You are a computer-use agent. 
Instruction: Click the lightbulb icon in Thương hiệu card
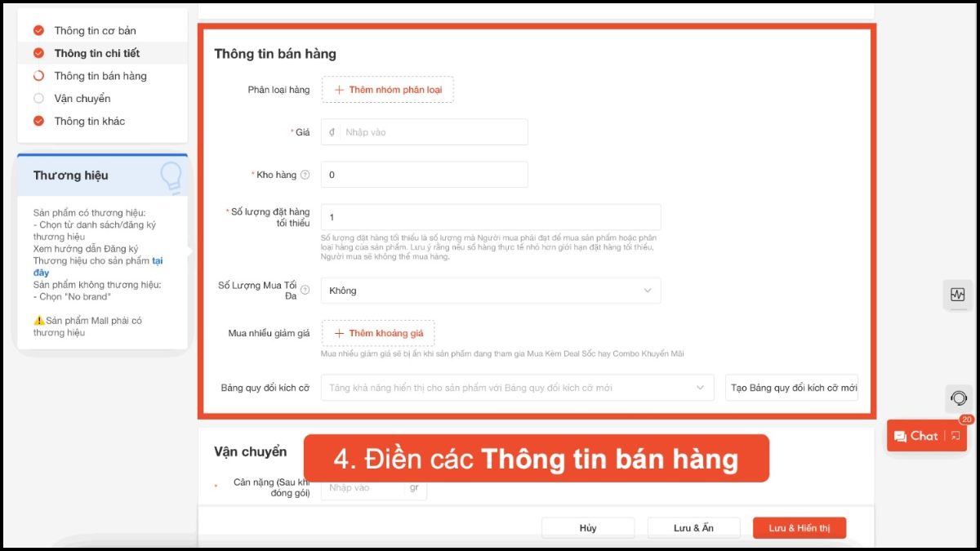click(170, 176)
